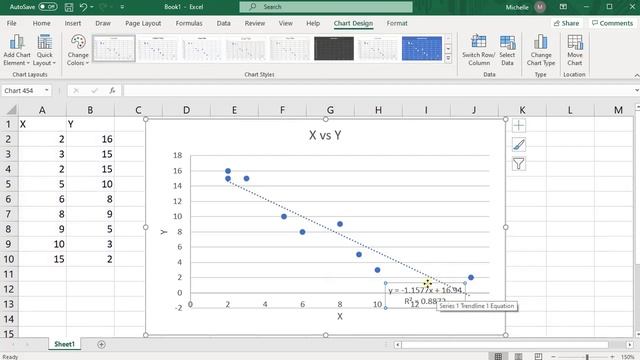Screen dimensions: 640x360
Task: Open the Data tab
Action: [x=223, y=23]
